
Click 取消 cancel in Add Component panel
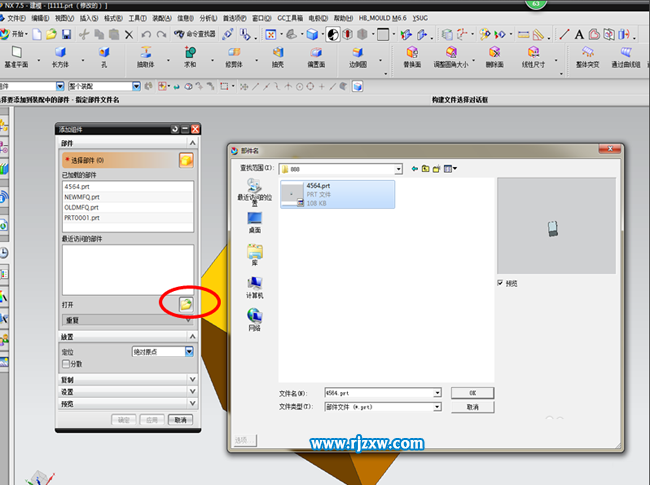181,420
